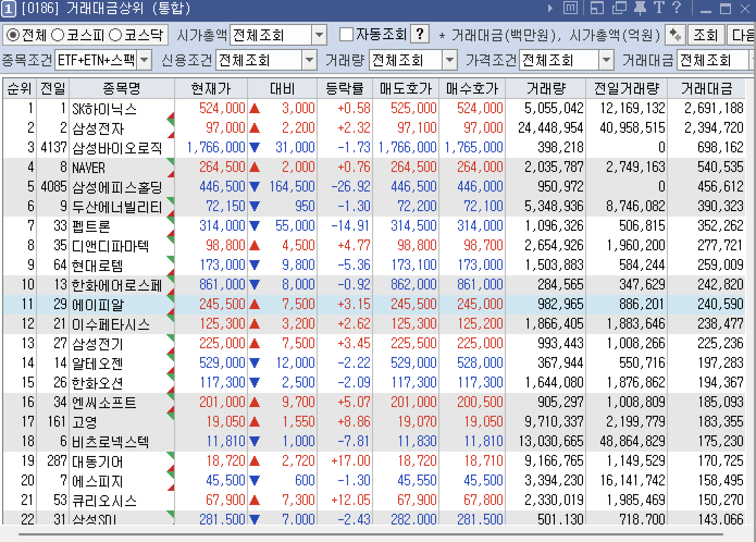Click the blue down arrow in 비츠로넥스텍 row
This screenshot has width=756, height=542.
254,441
